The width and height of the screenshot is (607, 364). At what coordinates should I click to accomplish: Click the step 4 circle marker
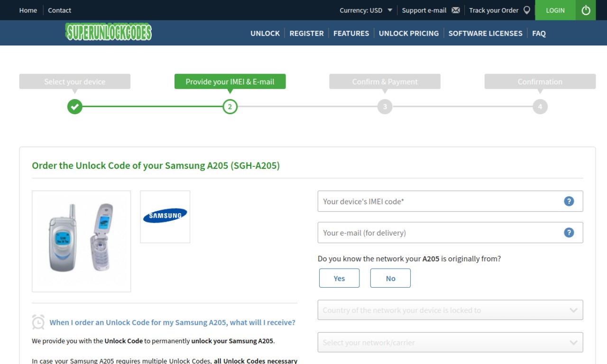pyautogui.click(x=540, y=107)
